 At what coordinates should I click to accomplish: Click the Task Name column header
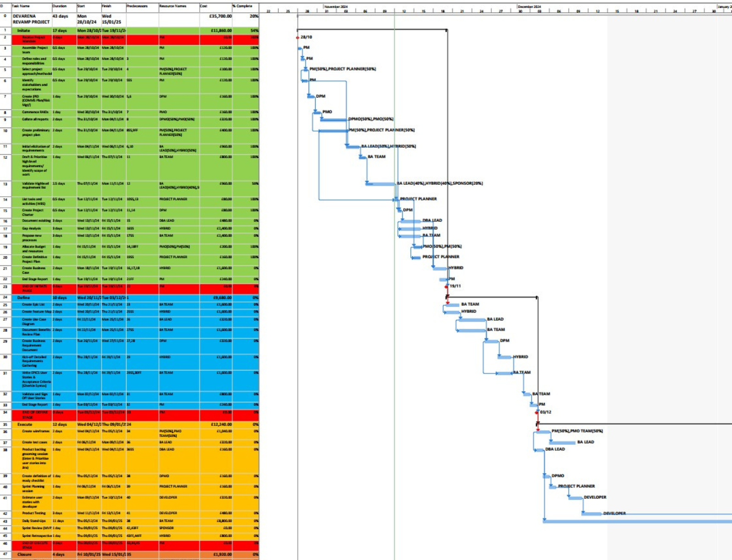pyautogui.click(x=31, y=6)
